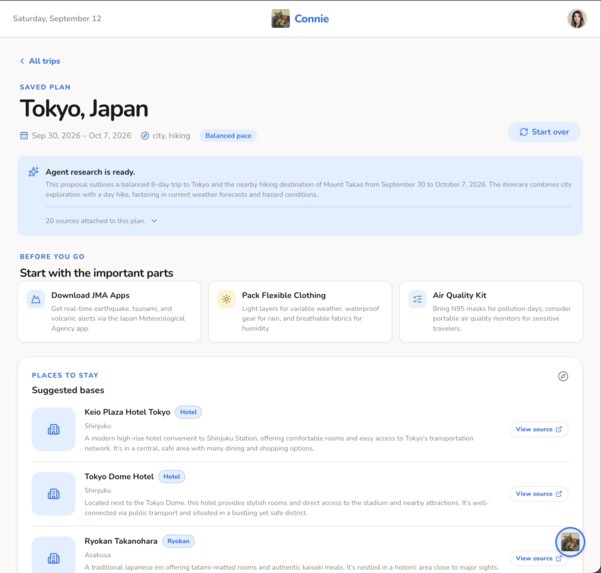This screenshot has width=601, height=573.
Task: Click the calendar icon next to trip dates
Action: [x=24, y=136]
